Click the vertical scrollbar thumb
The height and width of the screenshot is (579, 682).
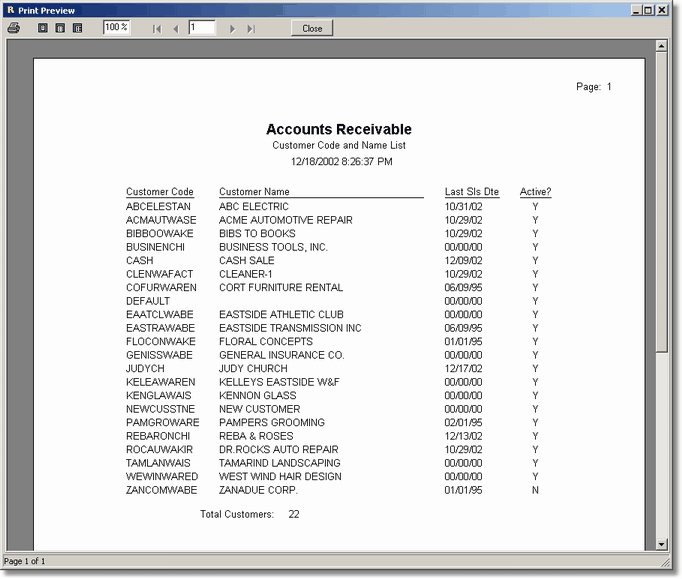662,202
